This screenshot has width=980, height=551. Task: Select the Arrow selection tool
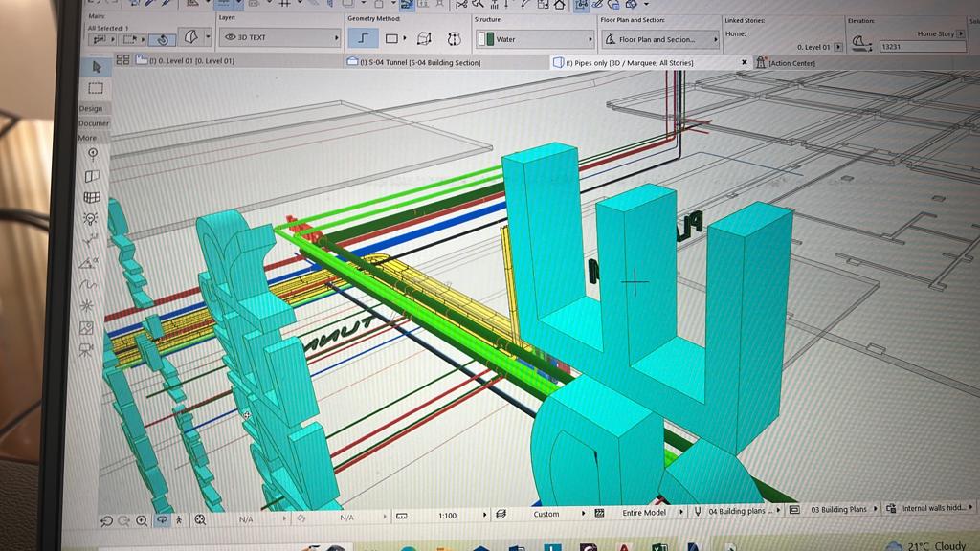coord(96,66)
